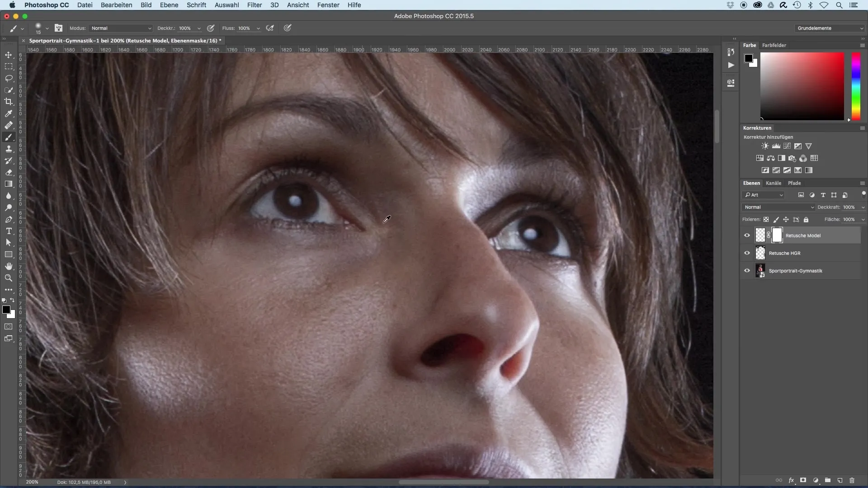868x488 pixels.
Task: Open the Filter menu
Action: 255,5
